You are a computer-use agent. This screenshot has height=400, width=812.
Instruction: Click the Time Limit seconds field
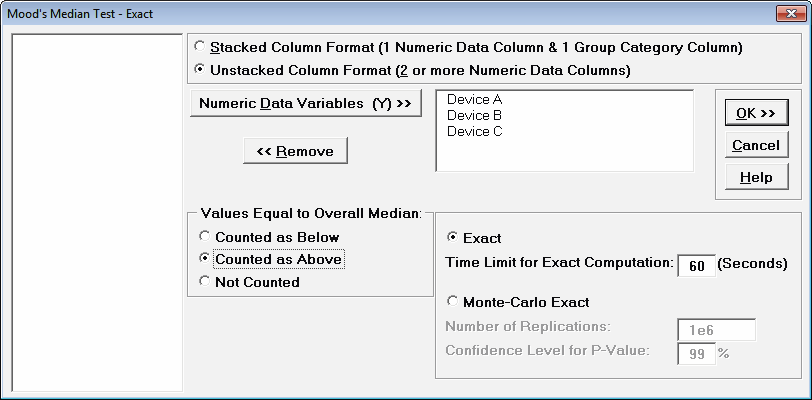tap(696, 265)
